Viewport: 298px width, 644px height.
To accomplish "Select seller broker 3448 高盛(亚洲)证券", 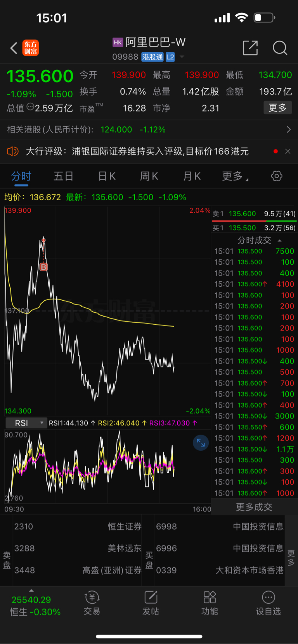I will 78,570.
